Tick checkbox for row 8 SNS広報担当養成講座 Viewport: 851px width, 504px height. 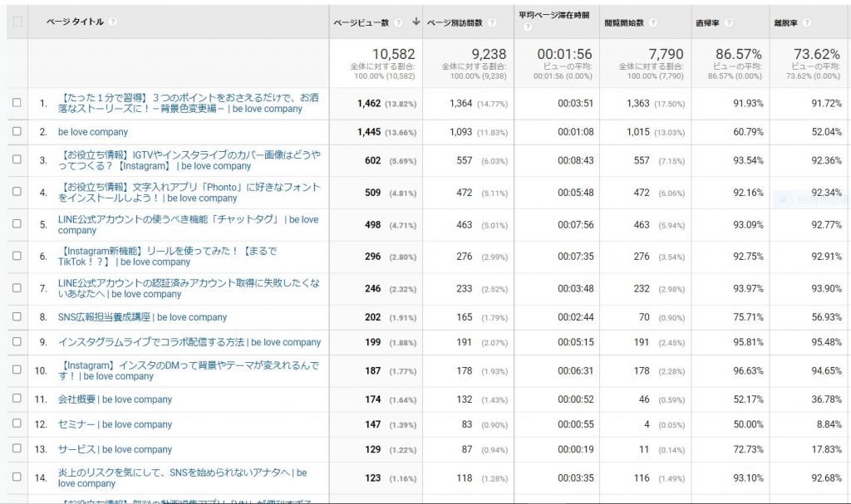click(x=17, y=317)
